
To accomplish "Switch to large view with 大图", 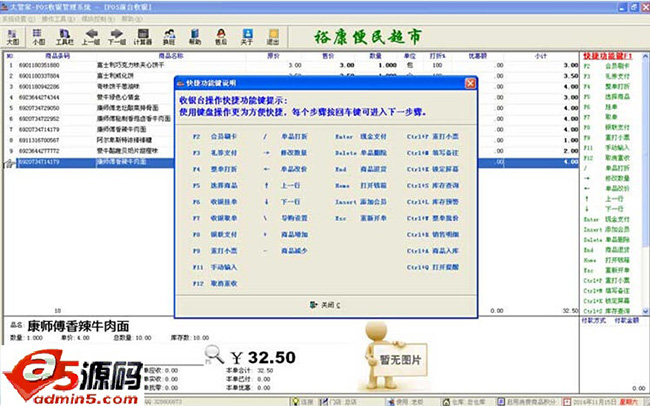I will 13,37.
